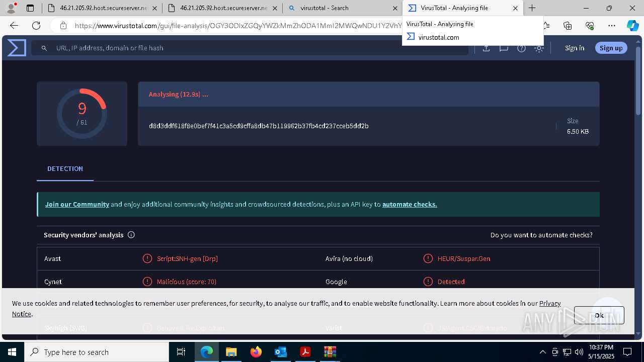Open the automate checks link

click(x=410, y=204)
